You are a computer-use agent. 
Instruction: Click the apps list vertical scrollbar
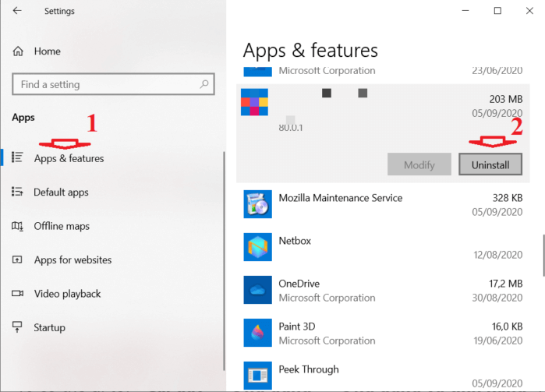(x=543, y=256)
